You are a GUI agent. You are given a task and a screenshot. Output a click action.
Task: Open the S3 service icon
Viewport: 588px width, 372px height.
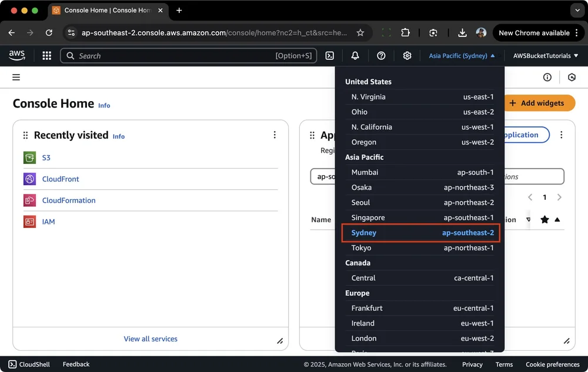click(x=29, y=157)
